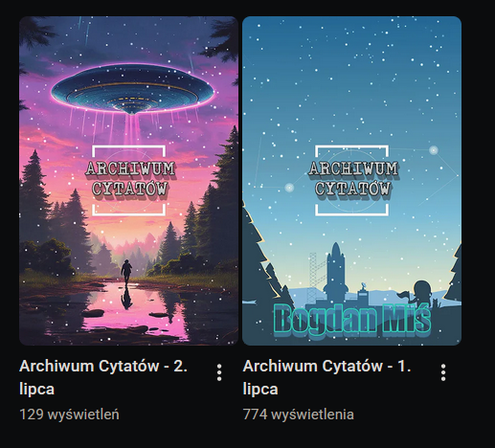The width and height of the screenshot is (495, 448).
Task: Click Archiwum Cytatów logo on blue thumbnail
Action: 352,180
